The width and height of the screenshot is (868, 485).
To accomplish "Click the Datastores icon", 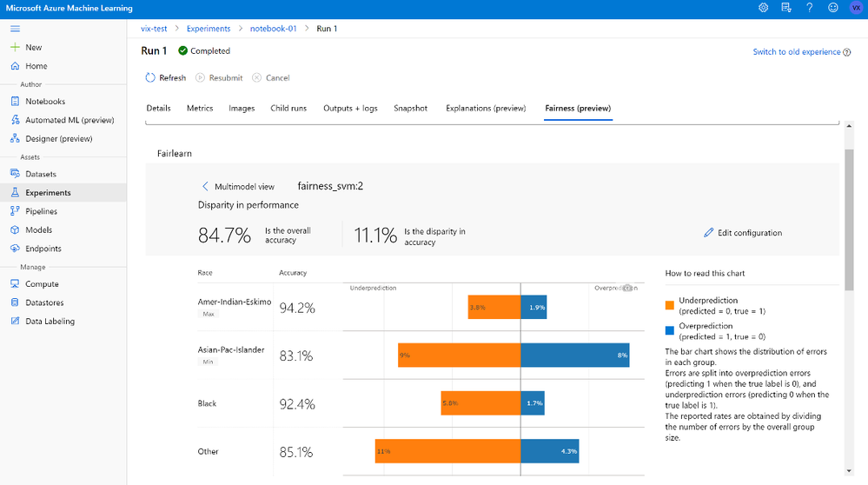I will tap(15, 302).
